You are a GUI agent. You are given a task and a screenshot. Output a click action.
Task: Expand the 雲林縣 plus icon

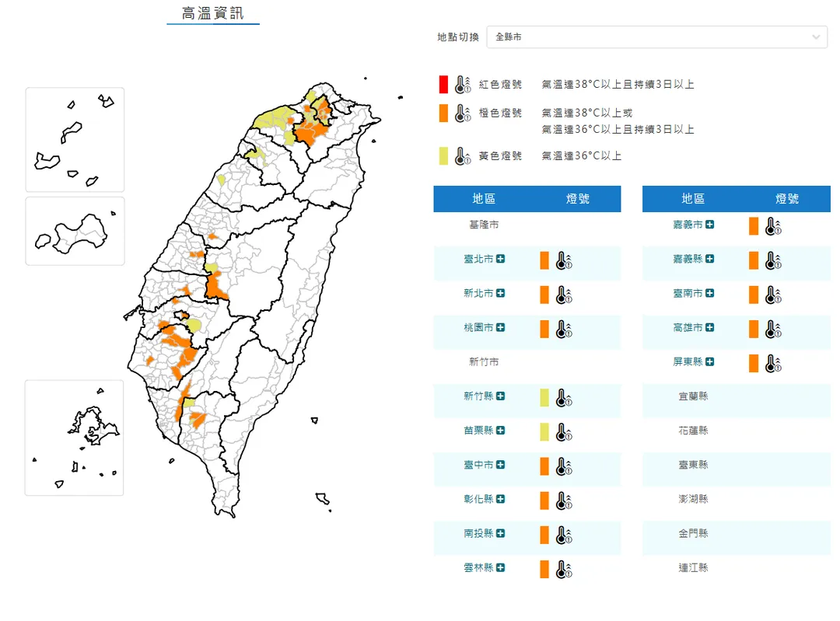[500, 567]
